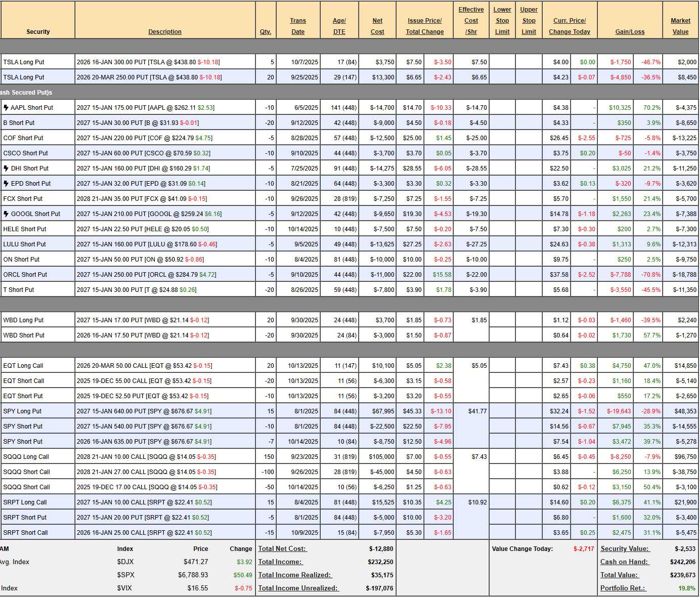Click the Qty. column header link
Image resolution: width=700 pixels, height=597 pixels.
coord(265,32)
